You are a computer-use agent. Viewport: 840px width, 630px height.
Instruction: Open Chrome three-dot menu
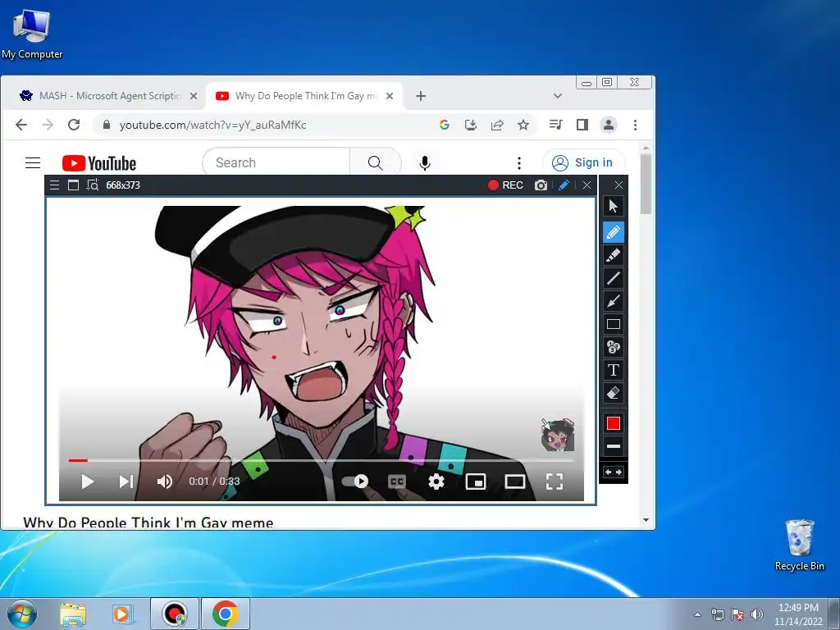(x=635, y=125)
